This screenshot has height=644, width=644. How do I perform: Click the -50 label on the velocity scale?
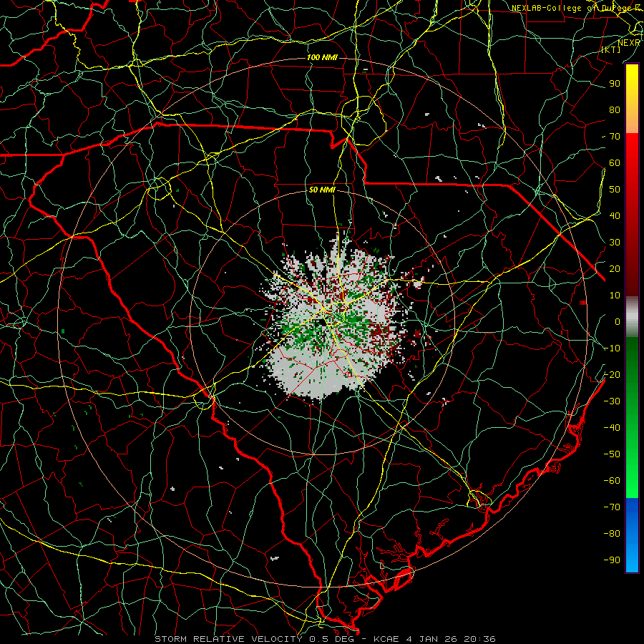point(612,454)
